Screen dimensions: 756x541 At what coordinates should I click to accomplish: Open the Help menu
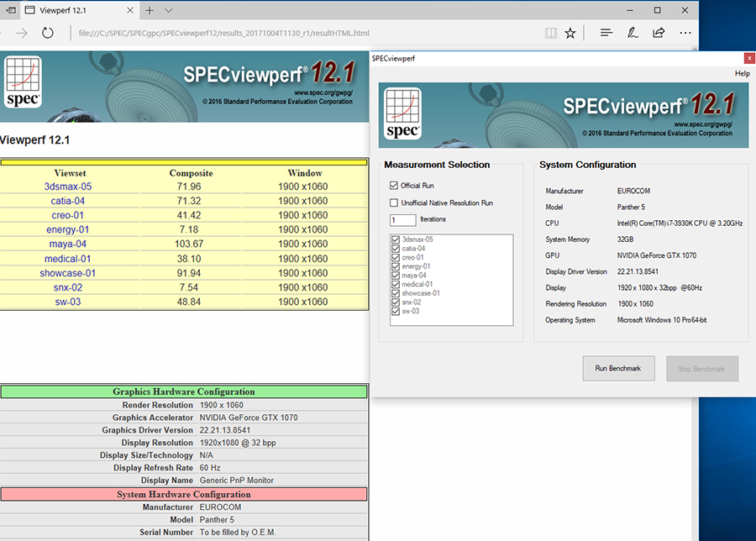tap(742, 74)
